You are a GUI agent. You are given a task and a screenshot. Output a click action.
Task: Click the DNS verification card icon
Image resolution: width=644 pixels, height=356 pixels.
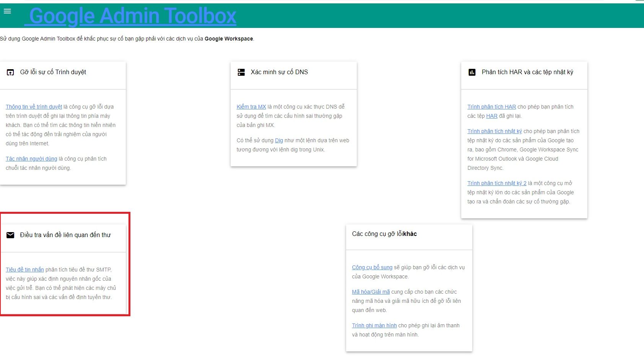(241, 72)
